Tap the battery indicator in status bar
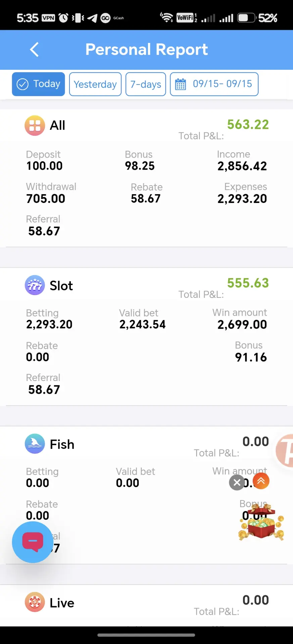Screen dimensions: 293x644 point(247,18)
